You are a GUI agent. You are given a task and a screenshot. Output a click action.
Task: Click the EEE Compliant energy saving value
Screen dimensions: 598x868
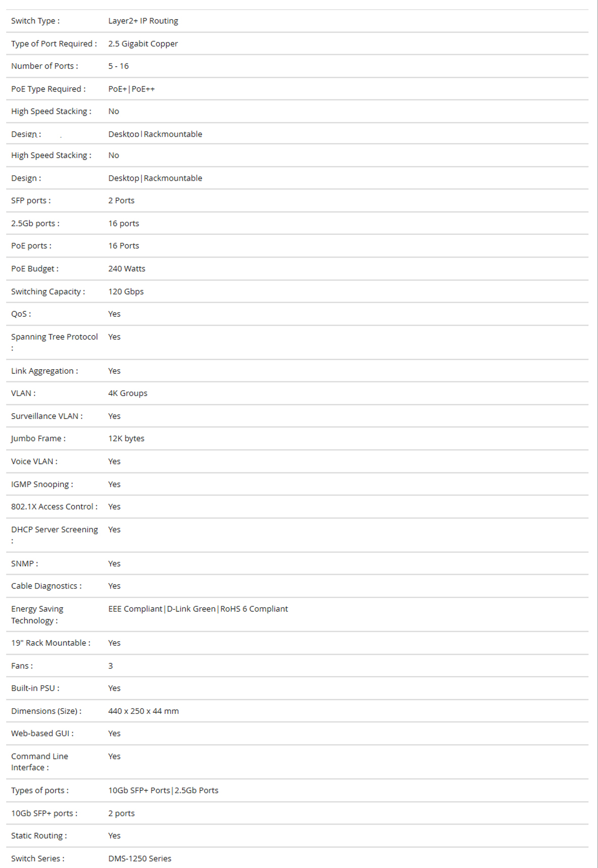click(135, 609)
